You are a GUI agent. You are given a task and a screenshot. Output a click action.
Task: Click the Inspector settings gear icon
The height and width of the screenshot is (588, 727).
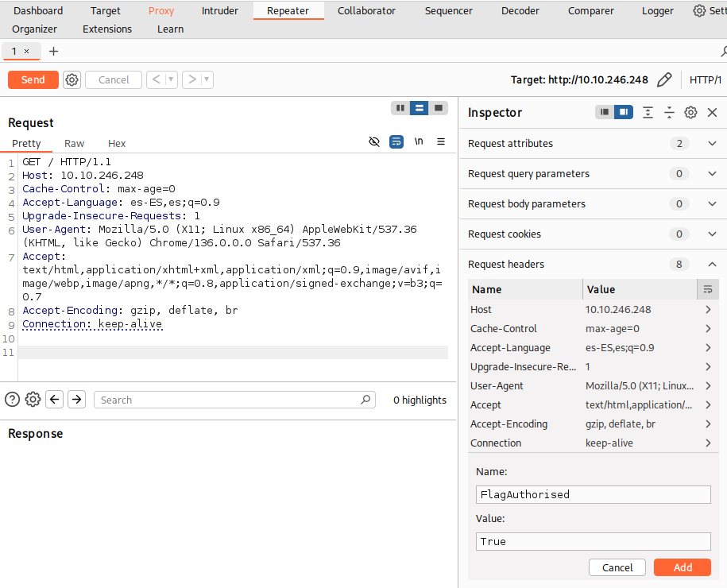[x=690, y=112]
